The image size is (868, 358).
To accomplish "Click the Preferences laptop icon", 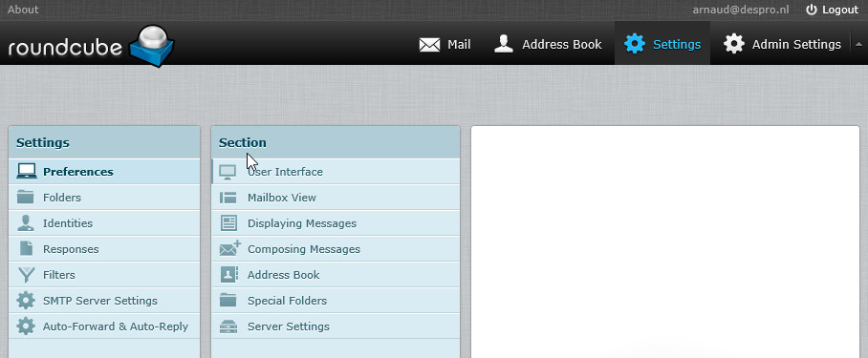I will (x=26, y=171).
